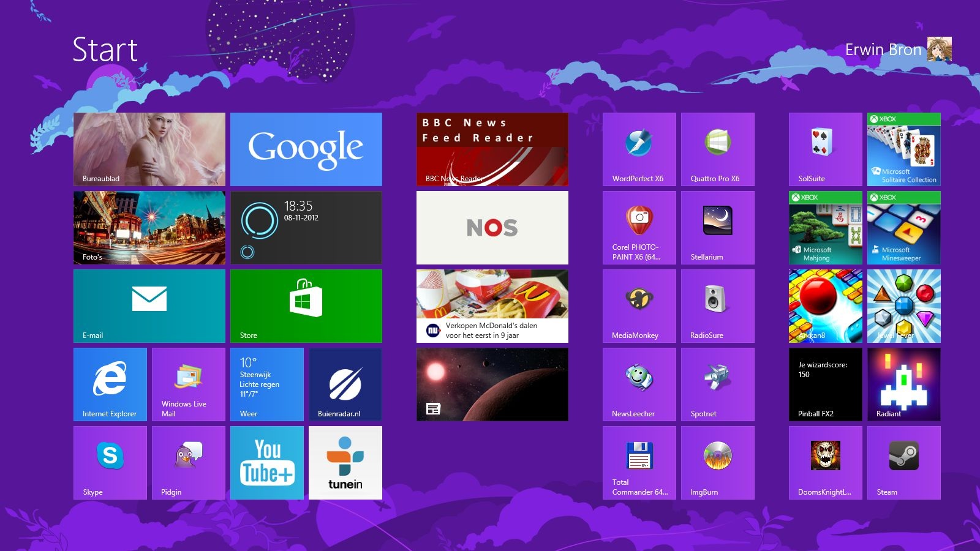Launch the Radiant game tile
This screenshot has width=980, height=551.
tap(904, 384)
